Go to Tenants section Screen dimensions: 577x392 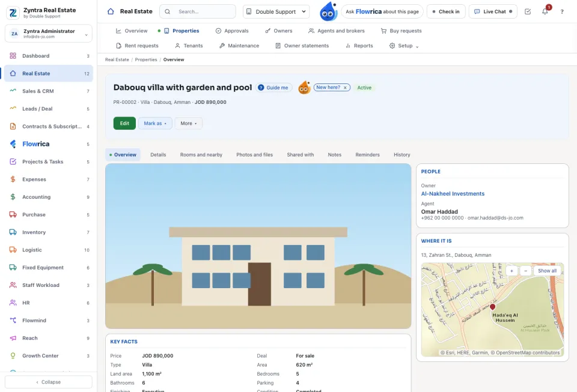189,46
